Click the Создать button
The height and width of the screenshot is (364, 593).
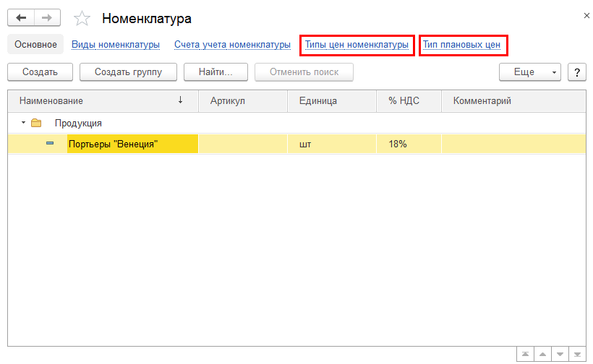40,72
